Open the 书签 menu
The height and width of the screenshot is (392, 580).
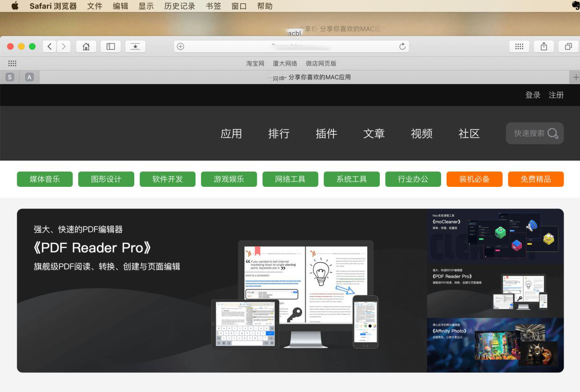click(213, 6)
